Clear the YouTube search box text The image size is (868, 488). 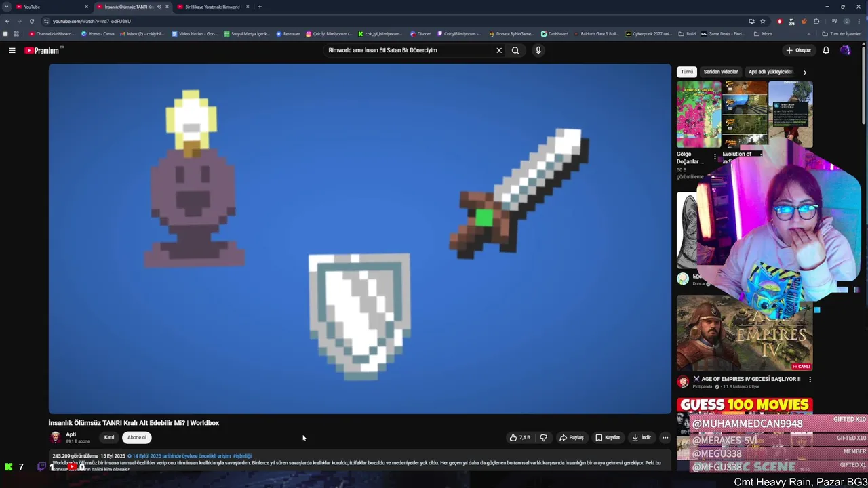499,50
